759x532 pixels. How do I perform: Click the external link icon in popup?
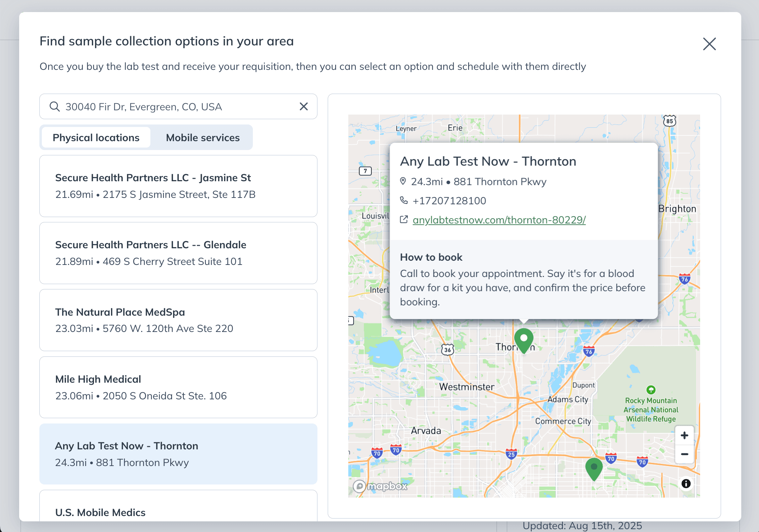pos(404,220)
